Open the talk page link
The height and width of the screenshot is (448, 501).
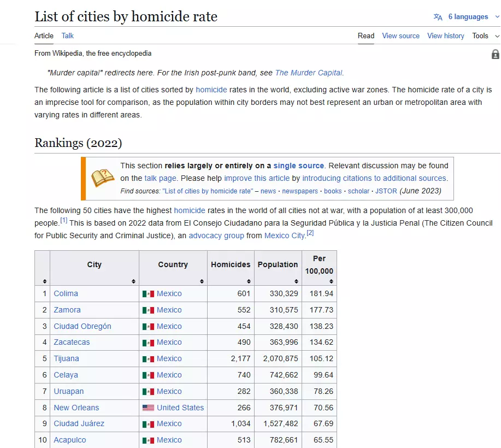pos(160,178)
